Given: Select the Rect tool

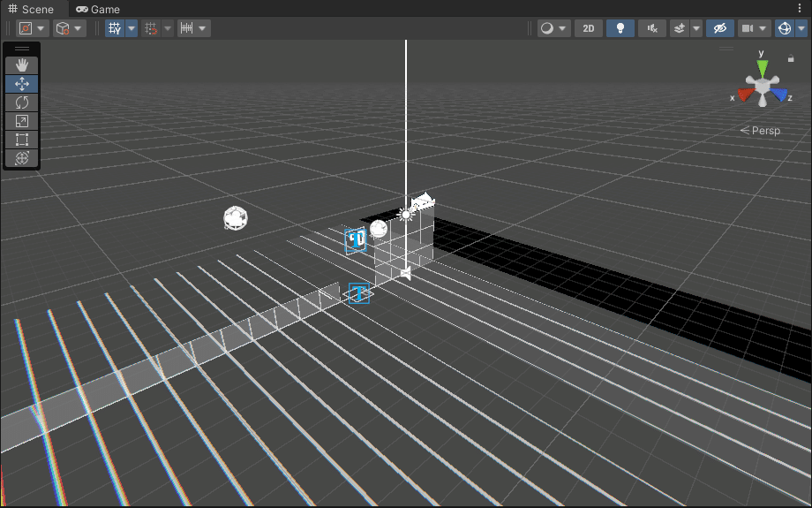Looking at the screenshot, I should [22, 140].
